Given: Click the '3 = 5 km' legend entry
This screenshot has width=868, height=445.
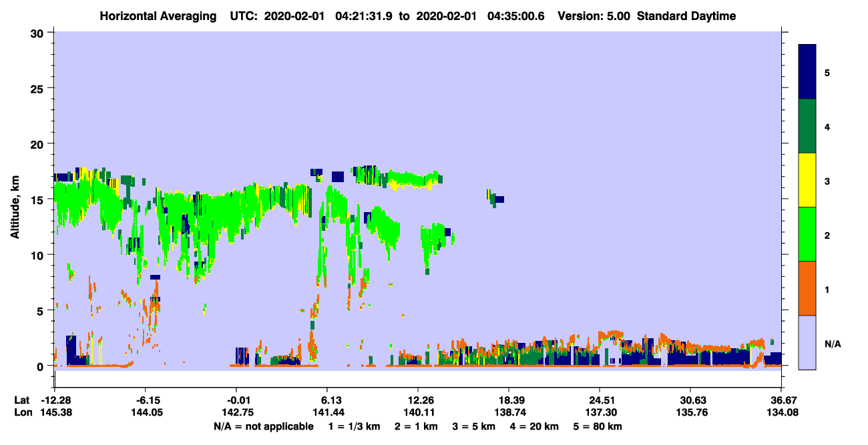Looking at the screenshot, I should click(473, 426).
